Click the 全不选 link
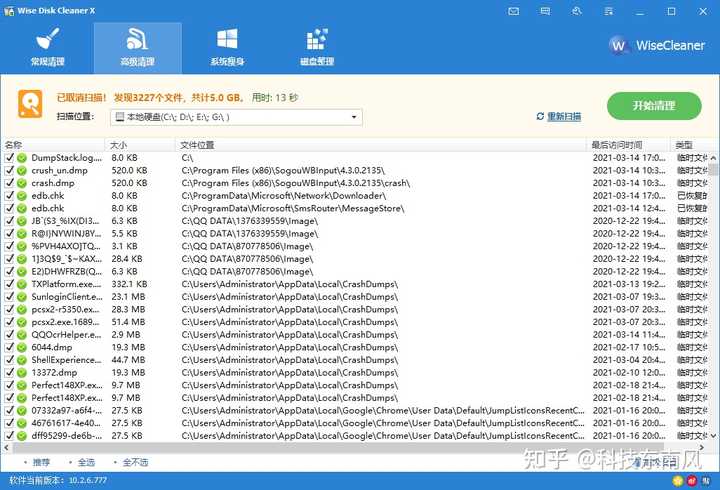This screenshot has width=720, height=490. pos(135,462)
